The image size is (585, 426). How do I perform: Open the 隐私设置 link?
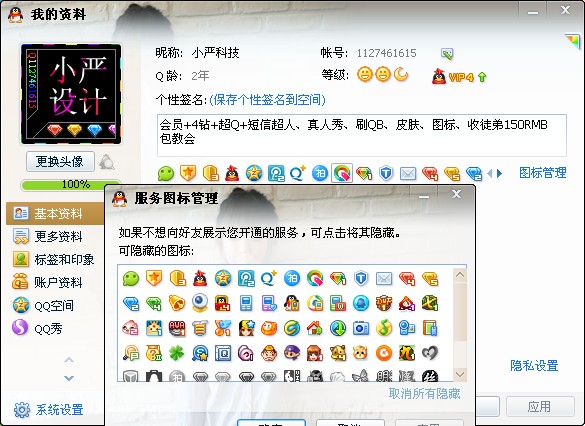point(534,365)
